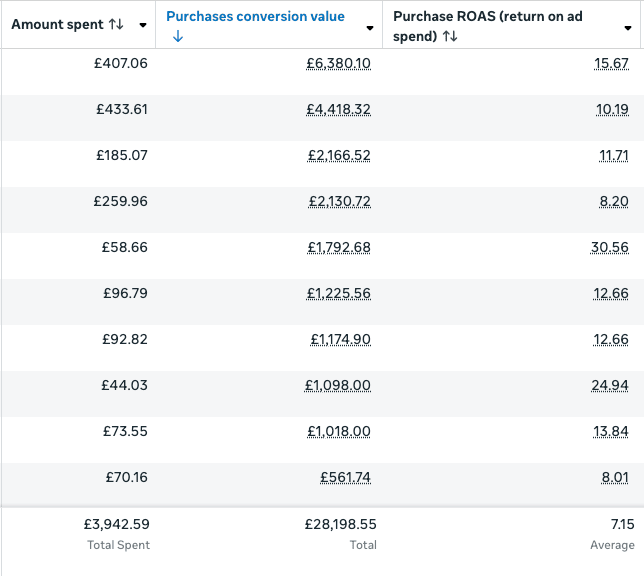This screenshot has width=644, height=576.
Task: Open the £1,792.68 conversion value link
Action: 338,247
